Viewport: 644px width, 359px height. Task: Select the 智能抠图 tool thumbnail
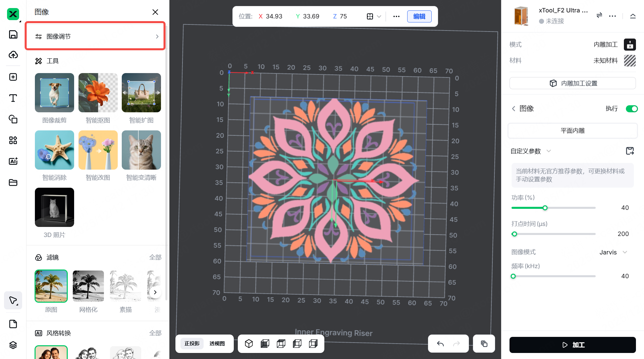click(98, 93)
